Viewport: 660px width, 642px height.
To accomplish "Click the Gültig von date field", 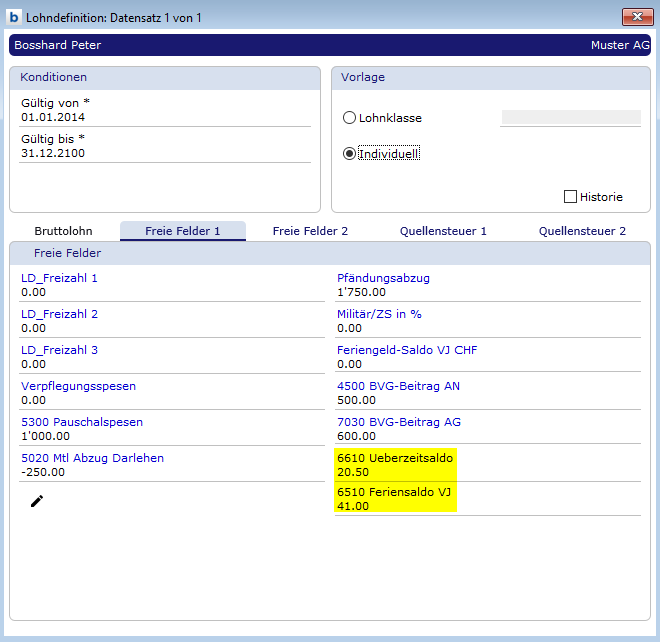I will tap(165, 117).
